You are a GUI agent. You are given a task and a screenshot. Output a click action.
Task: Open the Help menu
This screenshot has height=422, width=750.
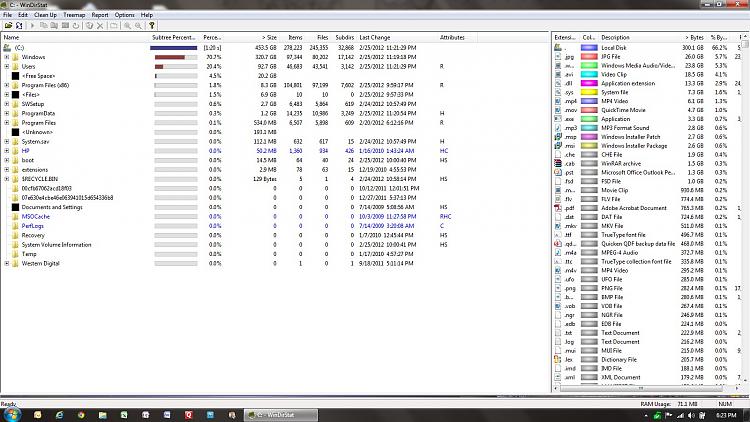tap(147, 15)
